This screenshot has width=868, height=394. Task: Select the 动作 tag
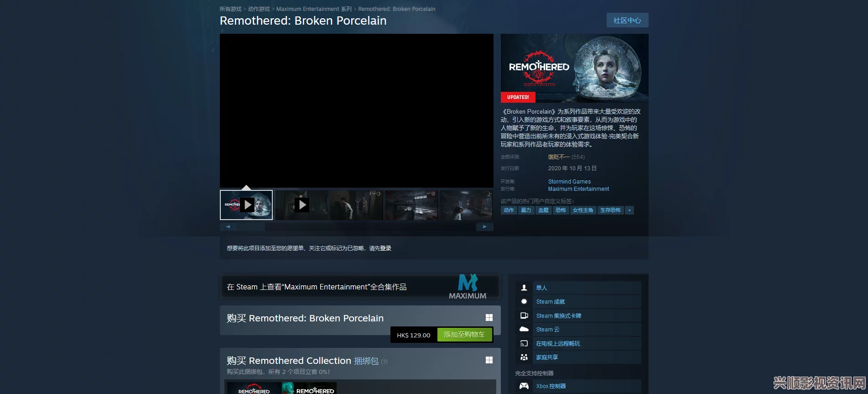[x=509, y=210]
